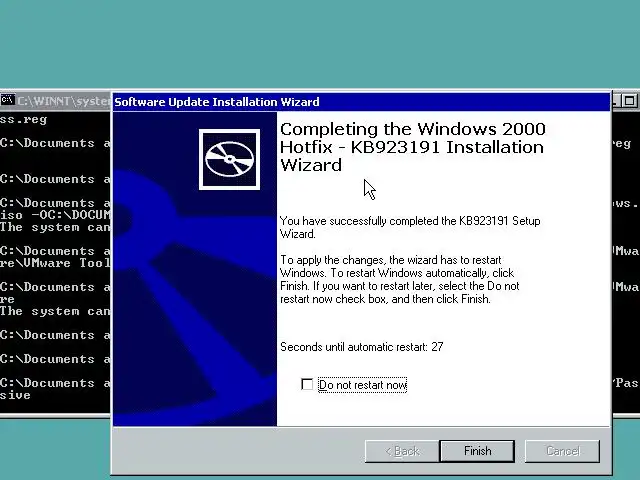Click the installation wizard disc icon
The width and height of the screenshot is (640, 480).
229,159
